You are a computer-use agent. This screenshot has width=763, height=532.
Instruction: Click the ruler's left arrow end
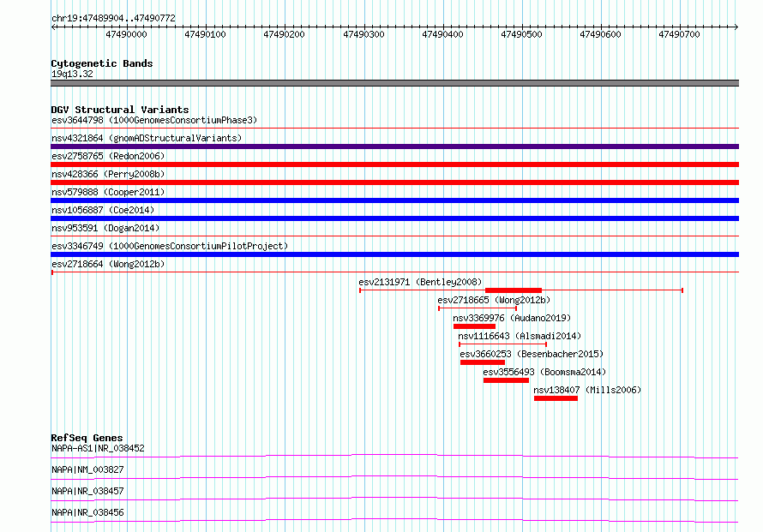(x=53, y=27)
